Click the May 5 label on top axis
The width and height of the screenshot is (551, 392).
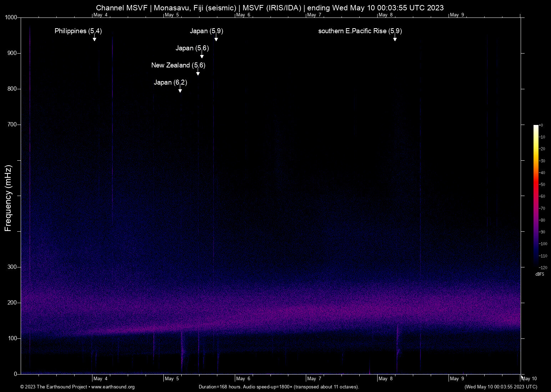pyautogui.click(x=172, y=15)
